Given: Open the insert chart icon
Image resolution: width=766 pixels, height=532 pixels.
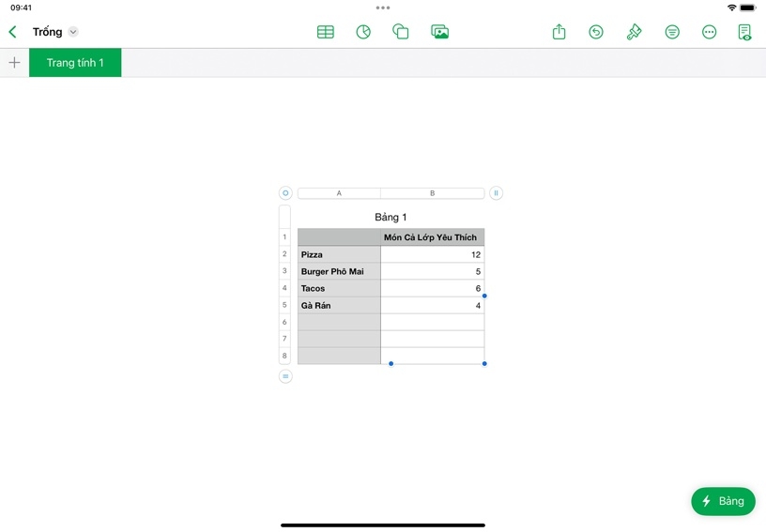Looking at the screenshot, I should 363,32.
